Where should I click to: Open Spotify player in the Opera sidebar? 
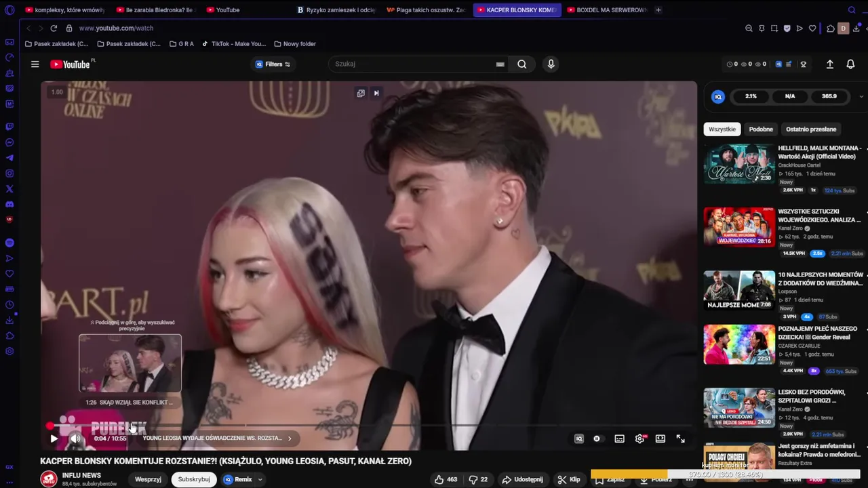coord(9,243)
